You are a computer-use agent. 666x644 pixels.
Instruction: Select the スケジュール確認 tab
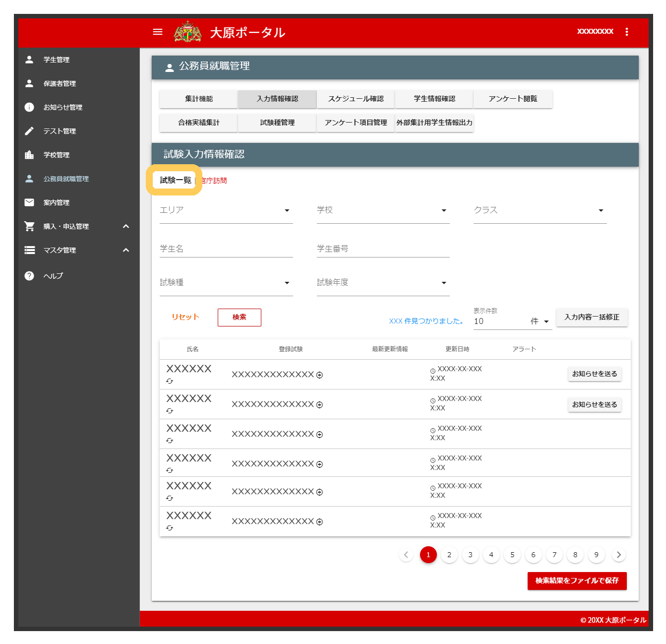point(356,99)
